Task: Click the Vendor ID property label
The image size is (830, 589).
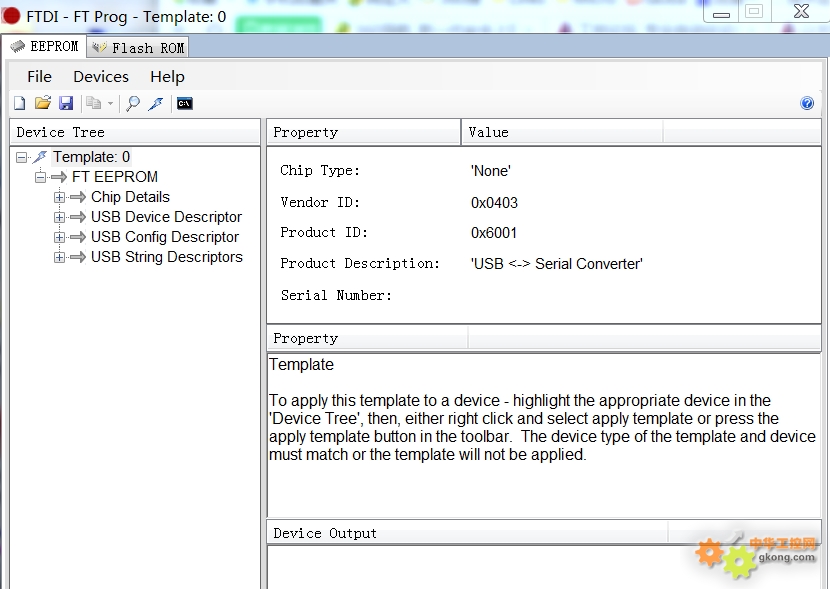Action: [320, 202]
